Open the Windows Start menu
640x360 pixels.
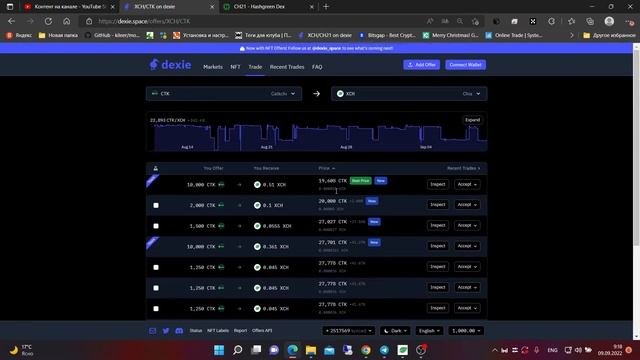(219, 350)
